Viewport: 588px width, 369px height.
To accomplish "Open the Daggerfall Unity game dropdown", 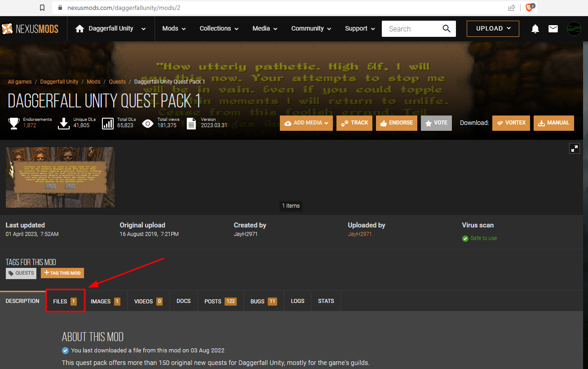I will [x=117, y=29].
